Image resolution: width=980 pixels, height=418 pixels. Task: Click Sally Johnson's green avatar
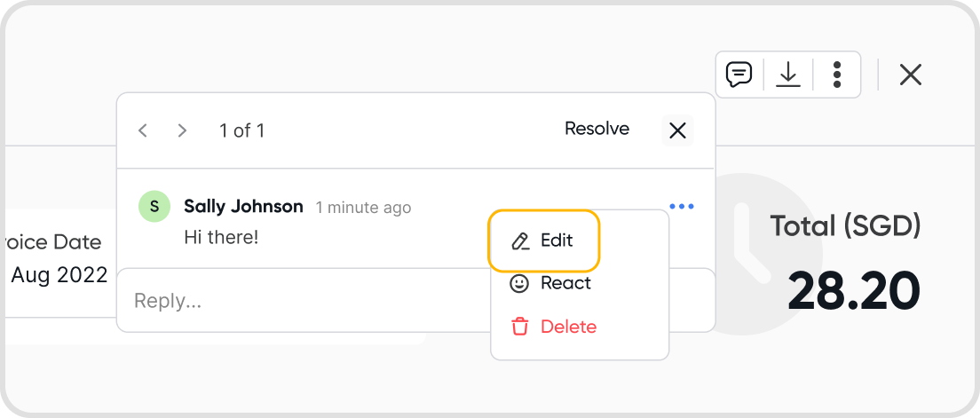click(x=154, y=207)
